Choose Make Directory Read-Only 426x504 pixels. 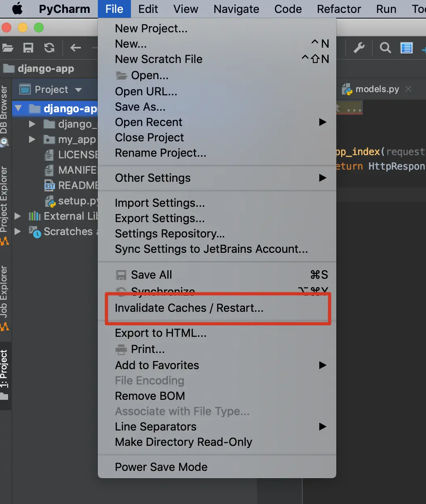click(x=217, y=442)
